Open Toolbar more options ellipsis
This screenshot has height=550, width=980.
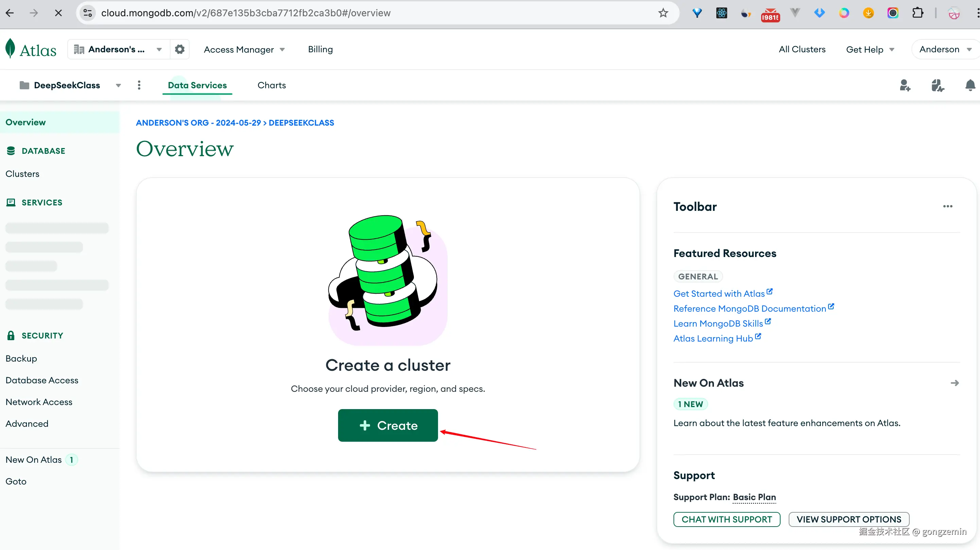[x=947, y=206]
